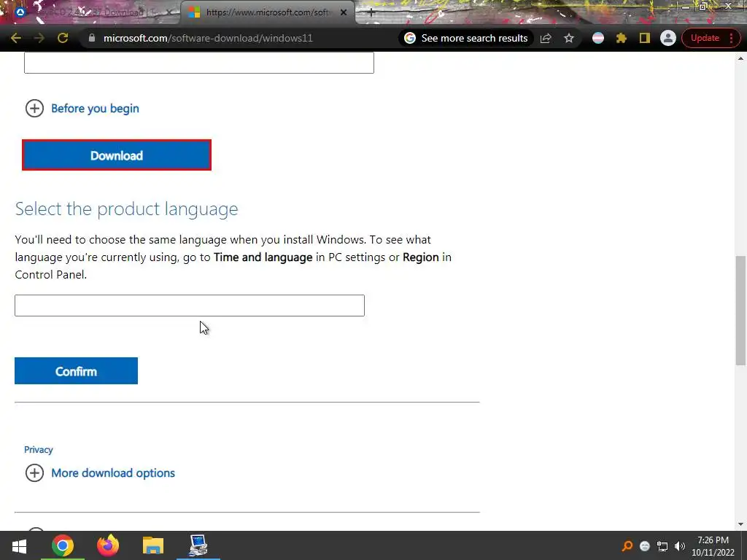The image size is (747, 560).
Task: Open the striped extension icon in toolbar
Action: point(598,38)
